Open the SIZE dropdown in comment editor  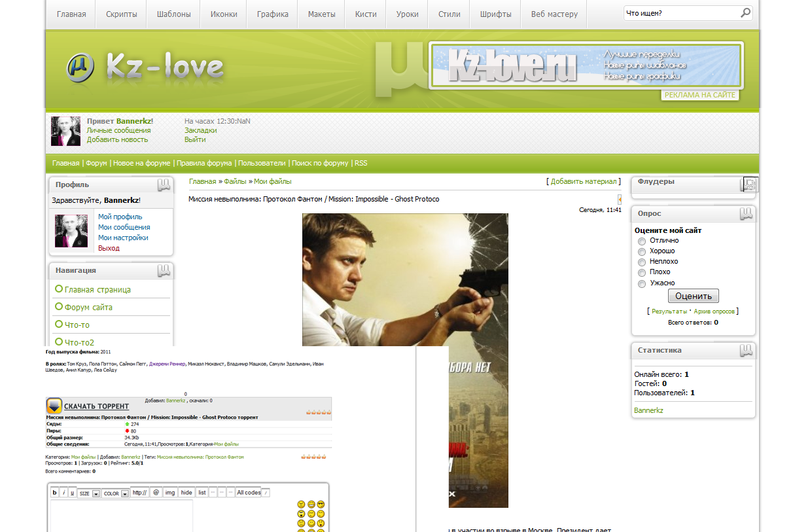click(88, 493)
